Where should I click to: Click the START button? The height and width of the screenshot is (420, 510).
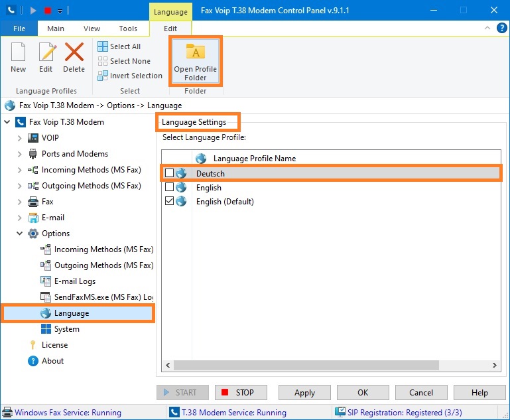(182, 392)
